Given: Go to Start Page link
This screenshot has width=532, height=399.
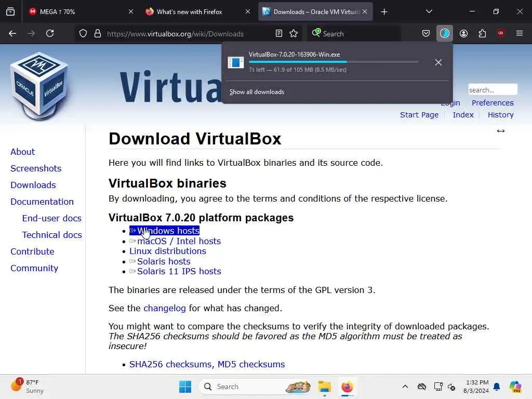Looking at the screenshot, I should (x=419, y=115).
